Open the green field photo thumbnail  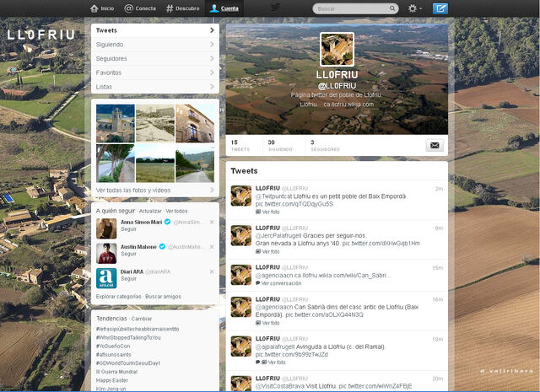155,164
